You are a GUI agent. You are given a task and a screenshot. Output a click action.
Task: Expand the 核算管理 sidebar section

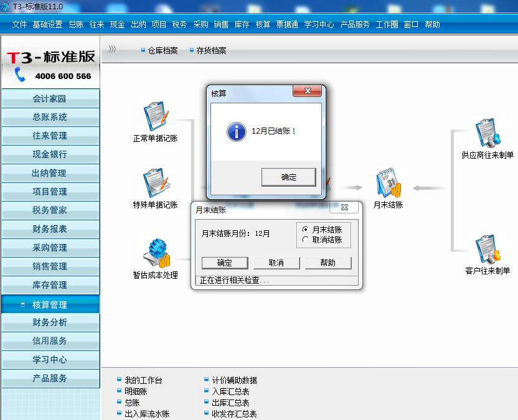(x=50, y=304)
